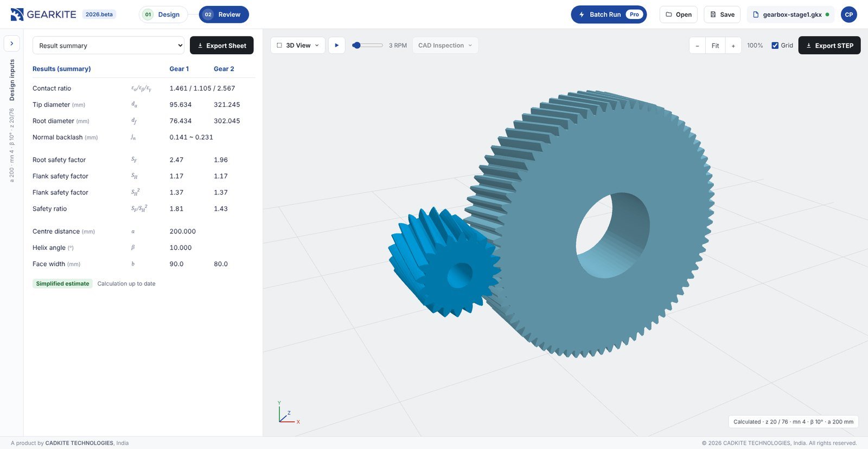The image size is (868, 449).
Task: Zoom in with the plus button
Action: coord(733,46)
